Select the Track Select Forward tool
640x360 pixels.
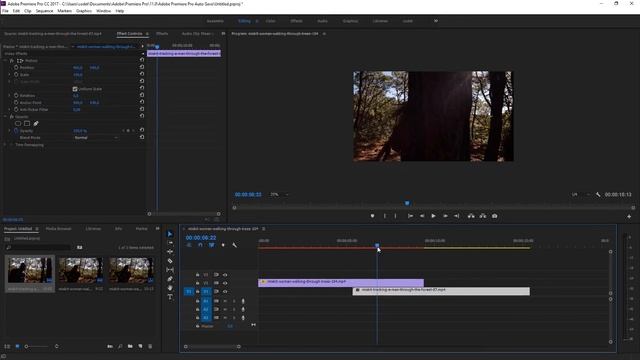click(x=170, y=243)
